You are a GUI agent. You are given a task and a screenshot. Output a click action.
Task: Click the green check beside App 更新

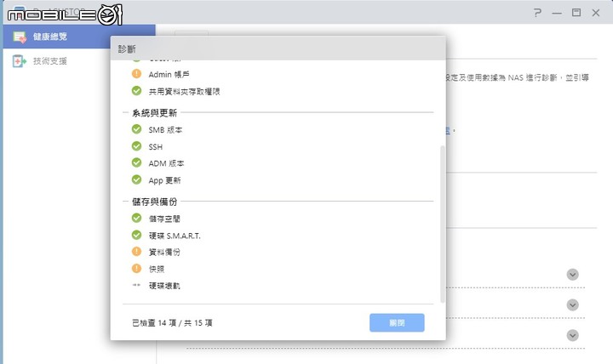[136, 179]
